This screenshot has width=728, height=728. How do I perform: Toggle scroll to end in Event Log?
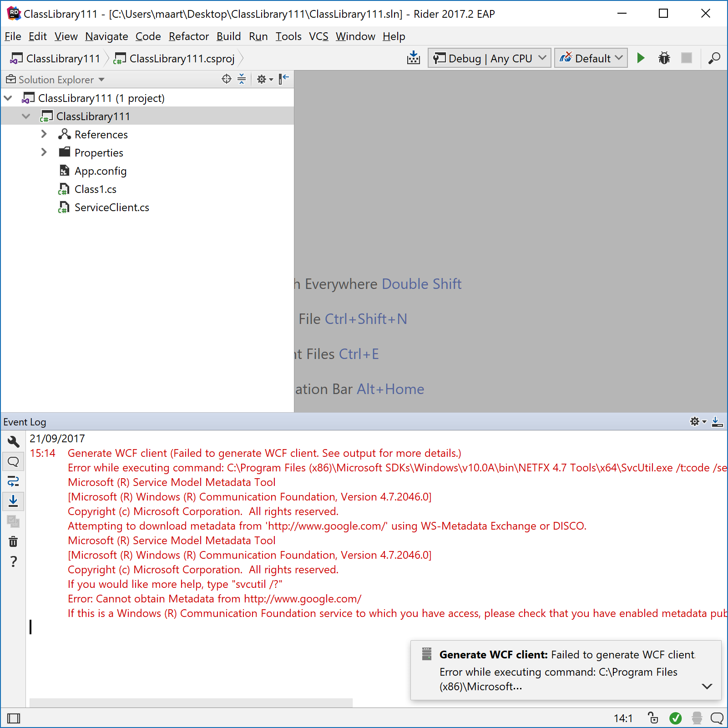pos(13,501)
